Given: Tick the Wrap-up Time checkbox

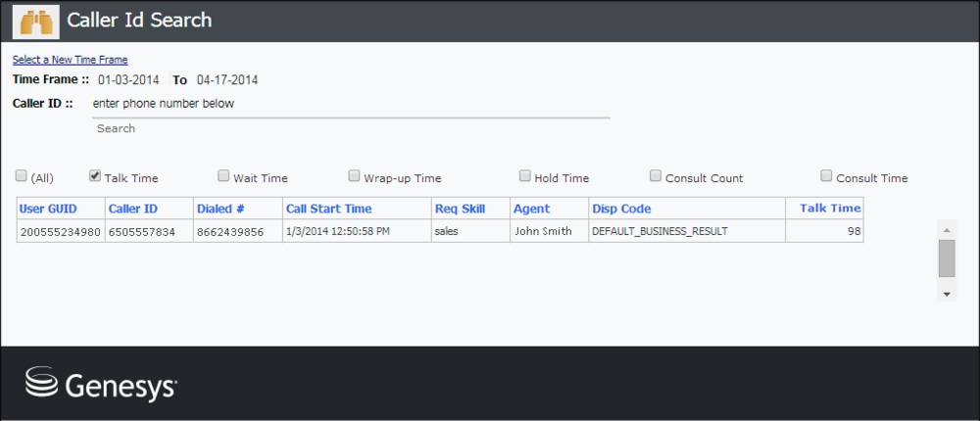Looking at the screenshot, I should click(x=355, y=176).
